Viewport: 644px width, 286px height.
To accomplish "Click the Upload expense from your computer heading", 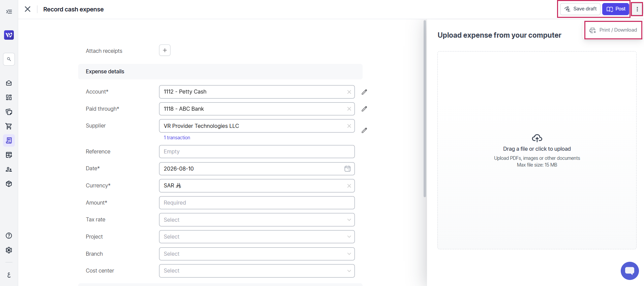I will point(499,35).
